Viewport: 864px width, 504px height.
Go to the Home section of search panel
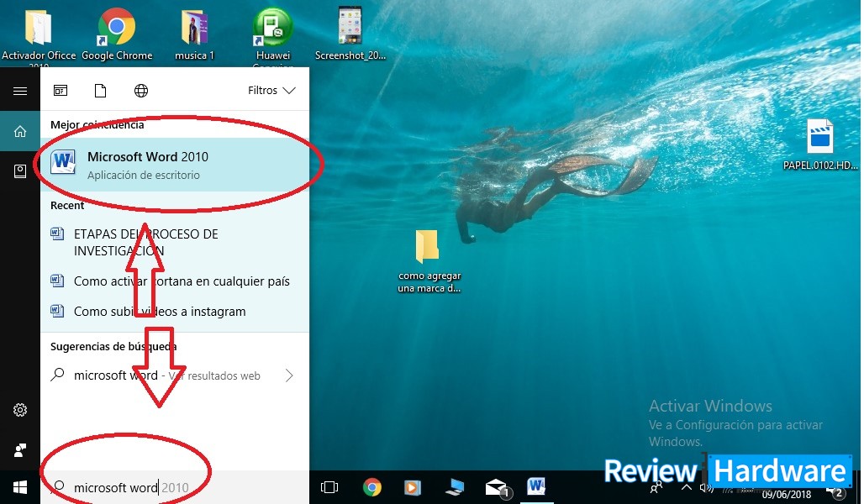20,131
